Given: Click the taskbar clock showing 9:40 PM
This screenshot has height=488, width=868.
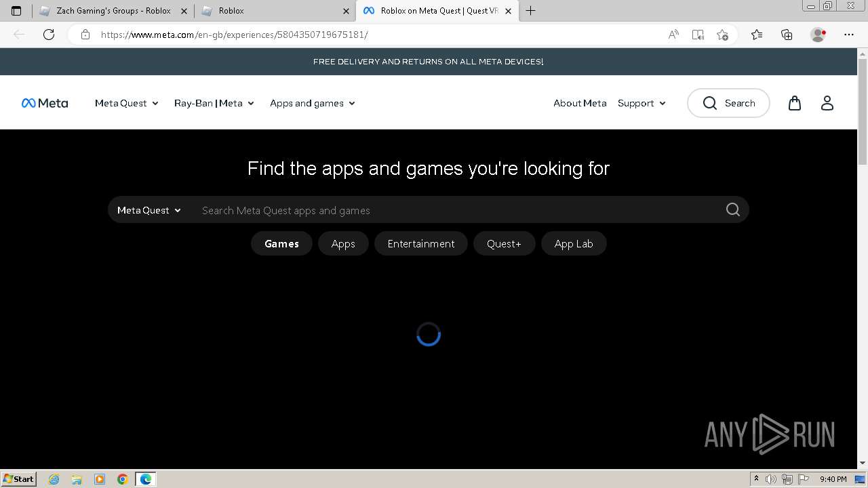Looking at the screenshot, I should 833,479.
